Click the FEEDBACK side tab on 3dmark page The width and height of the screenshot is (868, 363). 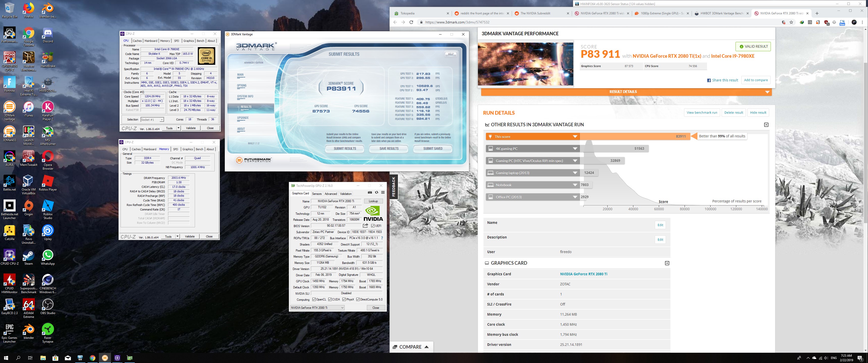[394, 187]
